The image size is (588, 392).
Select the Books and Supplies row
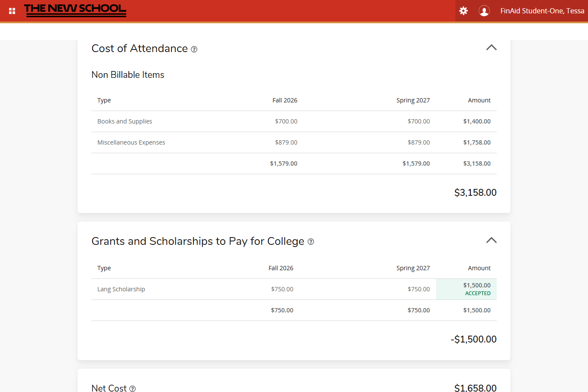click(124, 121)
